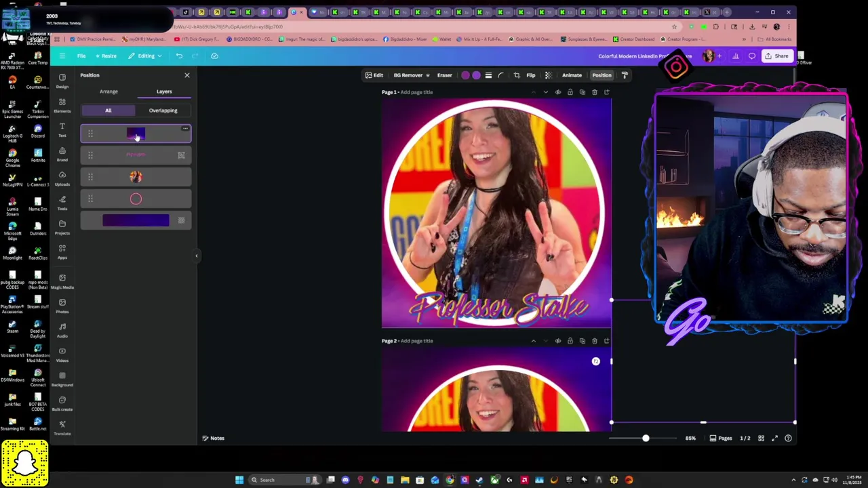The image size is (868, 488).
Task: Open Bulk create in sidebar
Action: (x=62, y=403)
